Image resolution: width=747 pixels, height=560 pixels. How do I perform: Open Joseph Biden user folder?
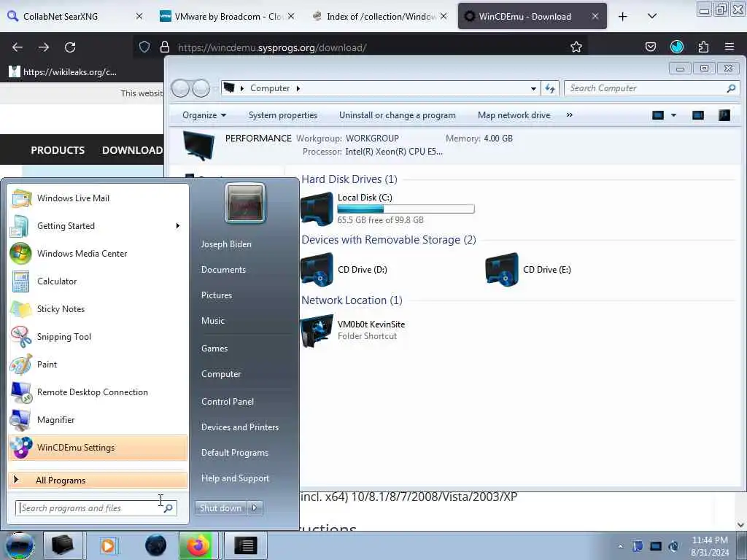[226, 244]
